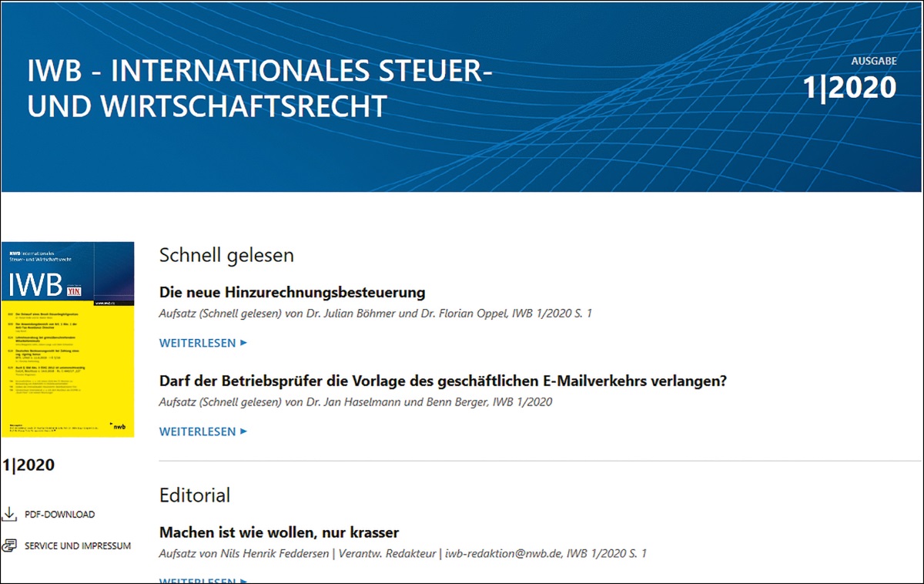
Task: Click the byline naming Dr. Julian Böhmer
Action: point(375,314)
